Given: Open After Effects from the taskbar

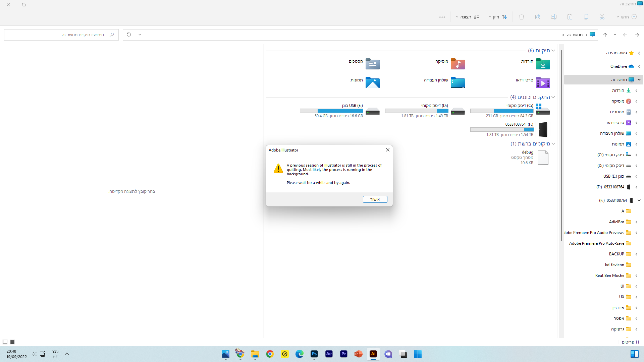Looking at the screenshot, I should click(x=329, y=354).
